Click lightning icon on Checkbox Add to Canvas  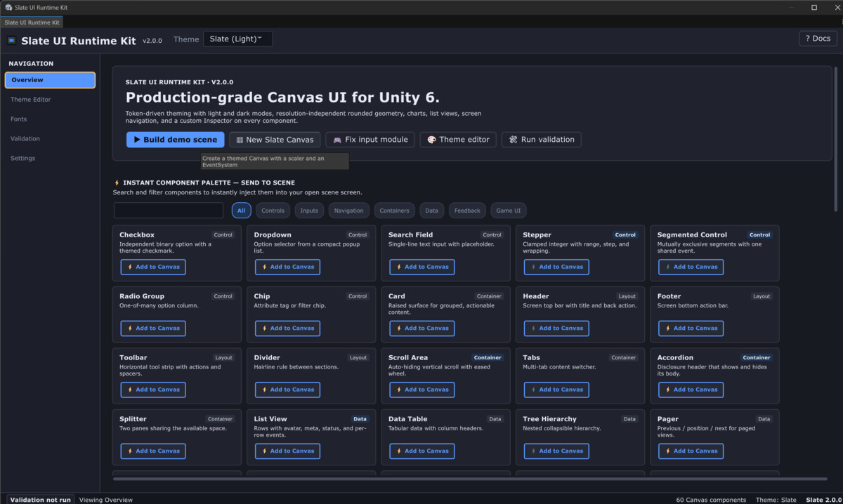(x=130, y=267)
